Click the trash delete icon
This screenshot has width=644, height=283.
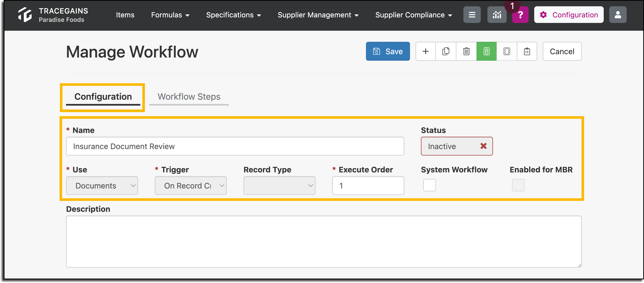(466, 51)
